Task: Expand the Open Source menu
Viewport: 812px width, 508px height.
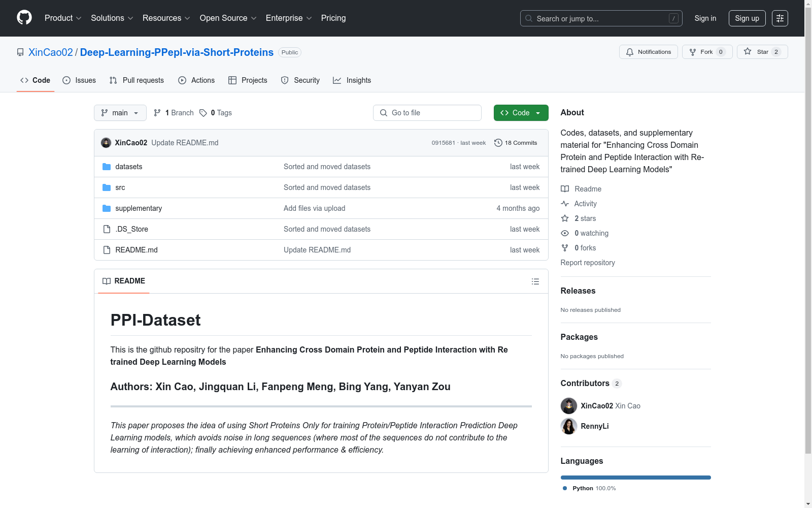Action: click(x=228, y=18)
